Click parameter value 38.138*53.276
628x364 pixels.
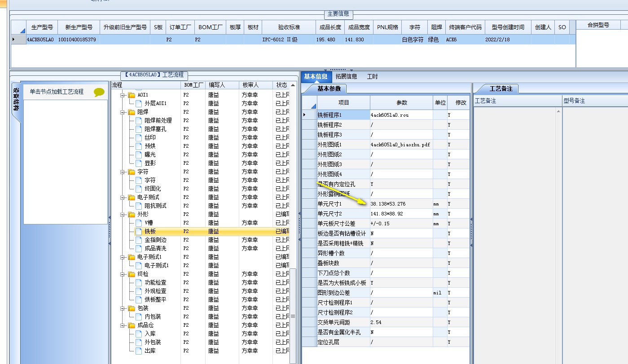coord(388,204)
